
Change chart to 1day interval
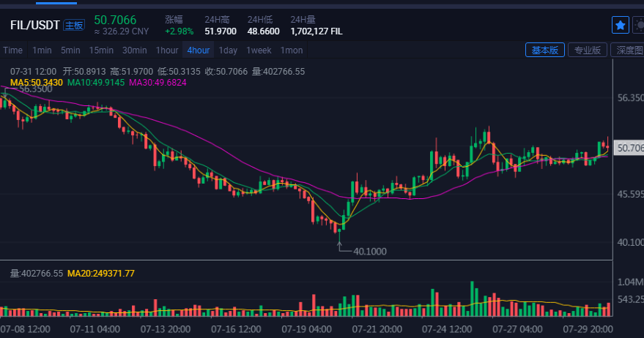(x=228, y=50)
